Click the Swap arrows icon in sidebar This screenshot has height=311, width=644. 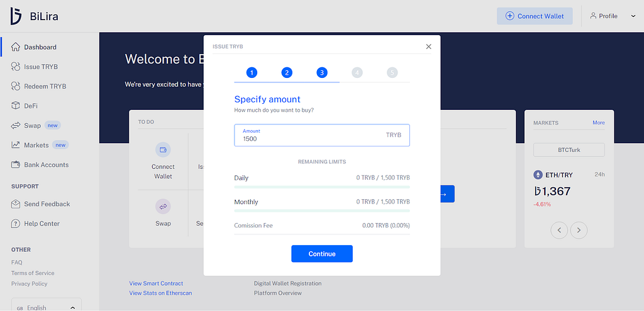point(16,126)
